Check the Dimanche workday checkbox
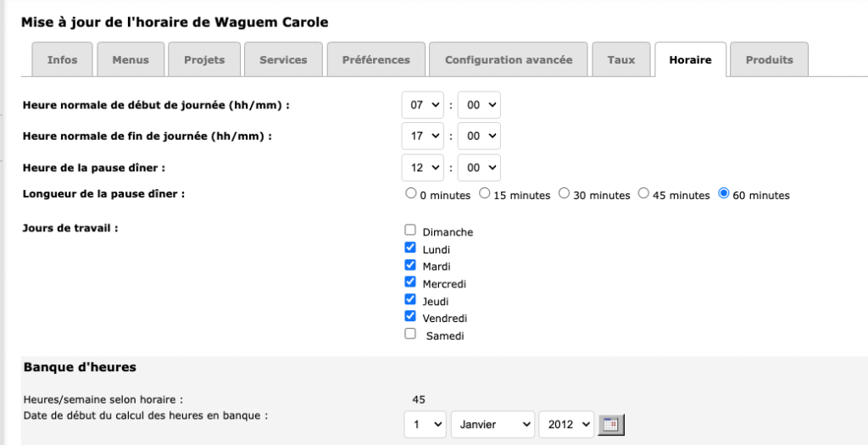This screenshot has height=445, width=868. 411,231
